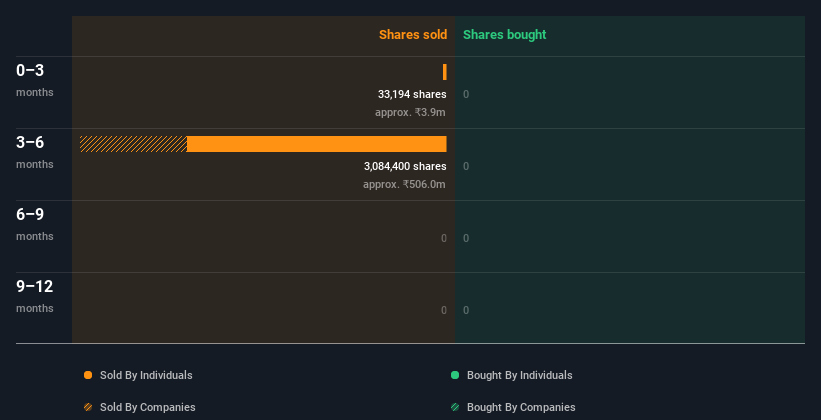The width and height of the screenshot is (821, 420).
Task: Click the 3,084,400 shares value
Action: 405,166
